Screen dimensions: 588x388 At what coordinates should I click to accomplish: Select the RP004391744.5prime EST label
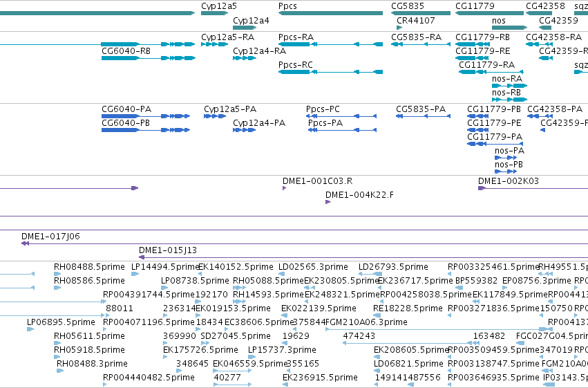pyautogui.click(x=149, y=295)
